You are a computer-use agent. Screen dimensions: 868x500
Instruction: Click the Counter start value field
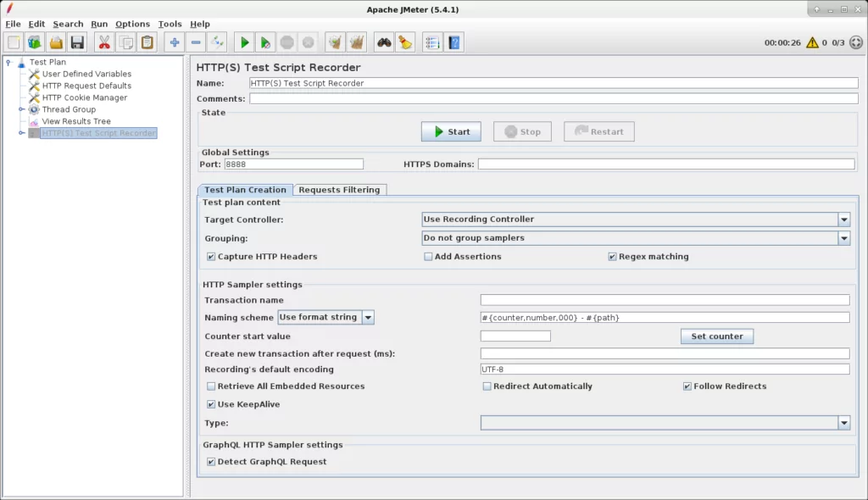click(515, 336)
